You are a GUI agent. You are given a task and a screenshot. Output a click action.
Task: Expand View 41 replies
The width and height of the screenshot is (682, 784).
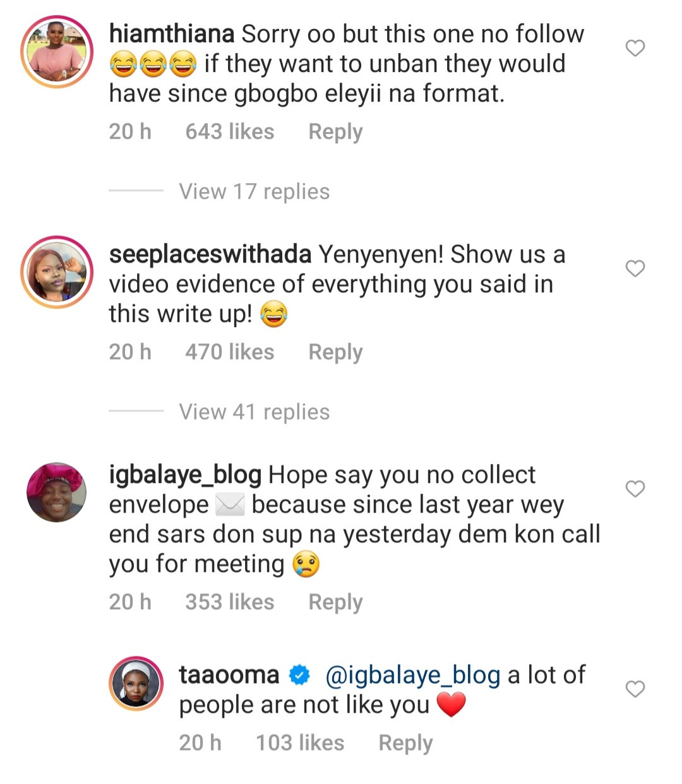coord(254,412)
